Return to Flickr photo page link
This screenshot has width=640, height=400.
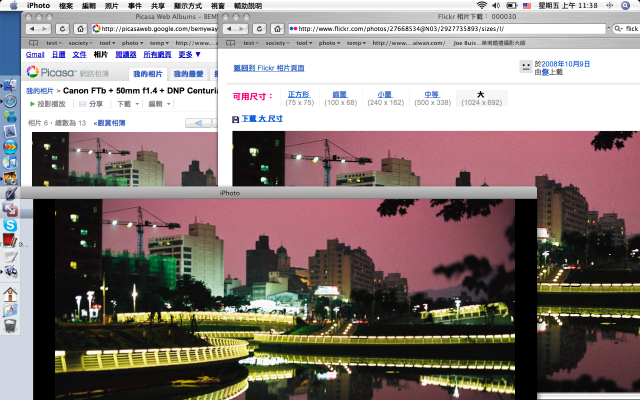point(269,68)
